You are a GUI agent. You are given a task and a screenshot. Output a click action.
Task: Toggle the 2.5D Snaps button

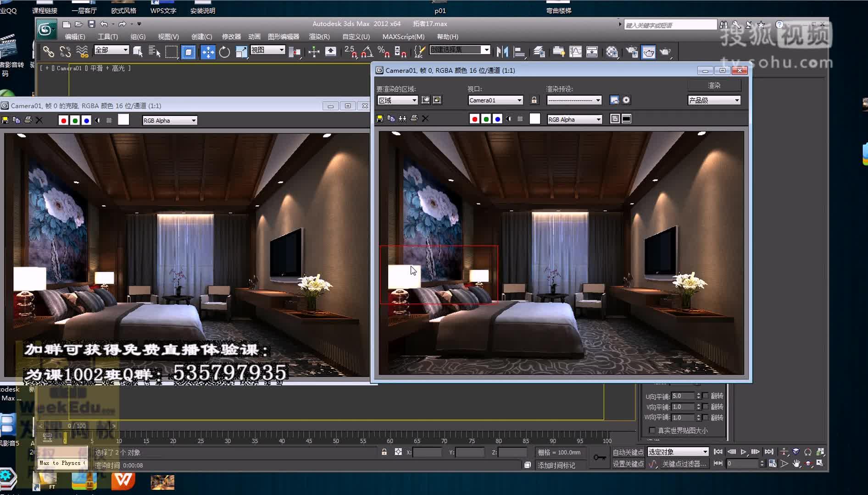(x=351, y=52)
